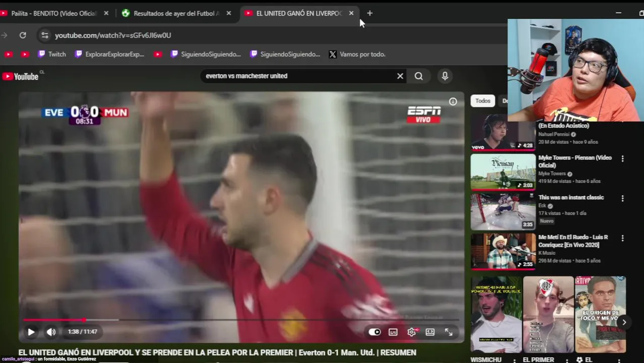The image size is (644, 363).
Task: View site information icon in address bar
Action: (x=45, y=35)
